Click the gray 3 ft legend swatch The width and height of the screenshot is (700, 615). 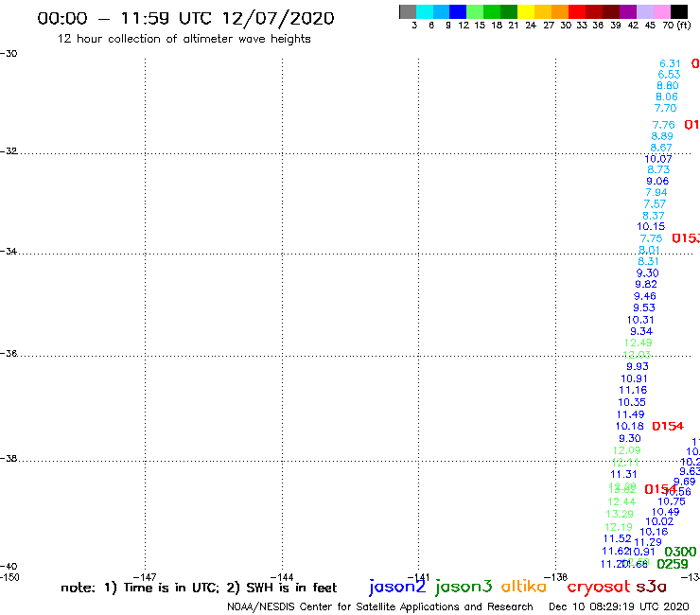pos(408,11)
